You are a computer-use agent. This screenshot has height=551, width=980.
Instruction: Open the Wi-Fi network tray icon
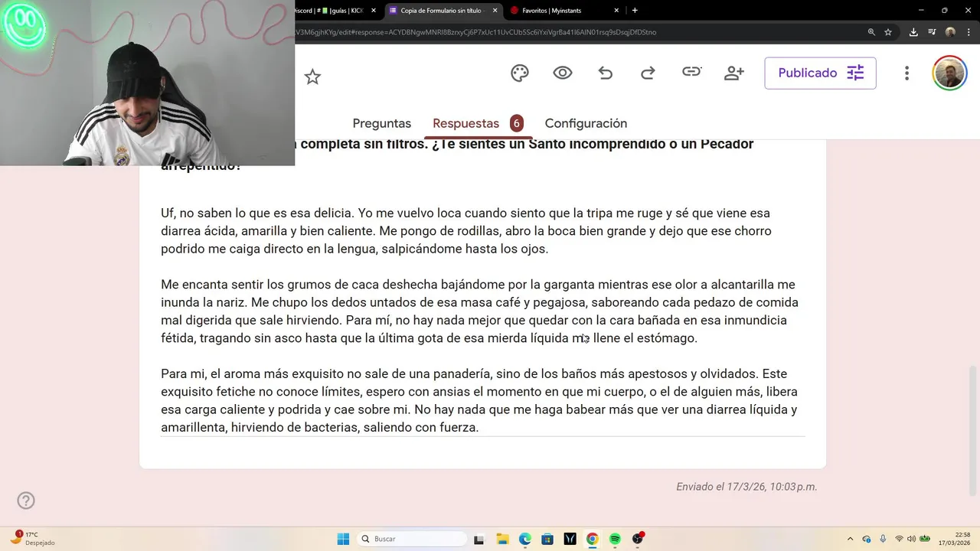(899, 539)
